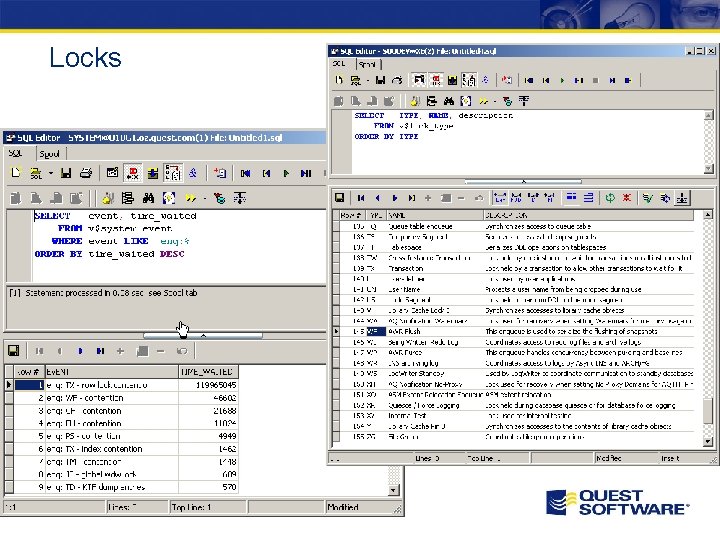The width and height of the screenshot is (720, 540).
Task: Click last record icon in left results navigator
Action: (100, 351)
